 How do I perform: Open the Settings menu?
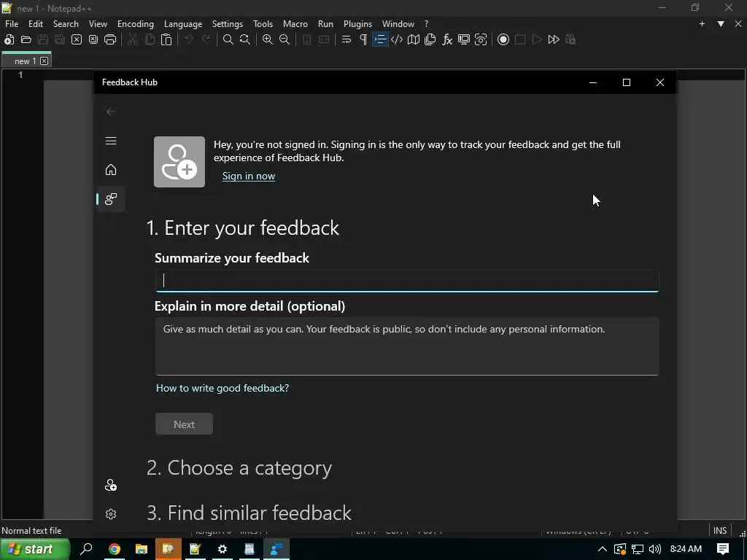228,24
